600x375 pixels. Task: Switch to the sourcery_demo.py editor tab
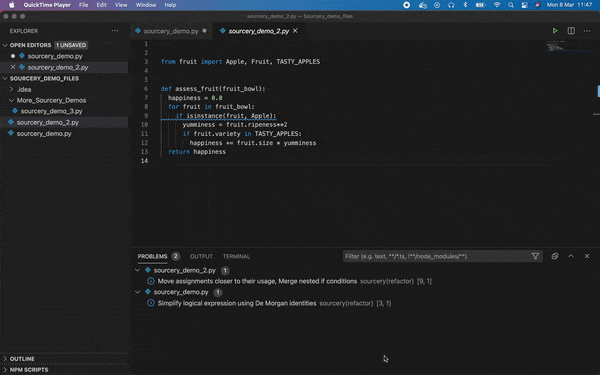pos(171,31)
